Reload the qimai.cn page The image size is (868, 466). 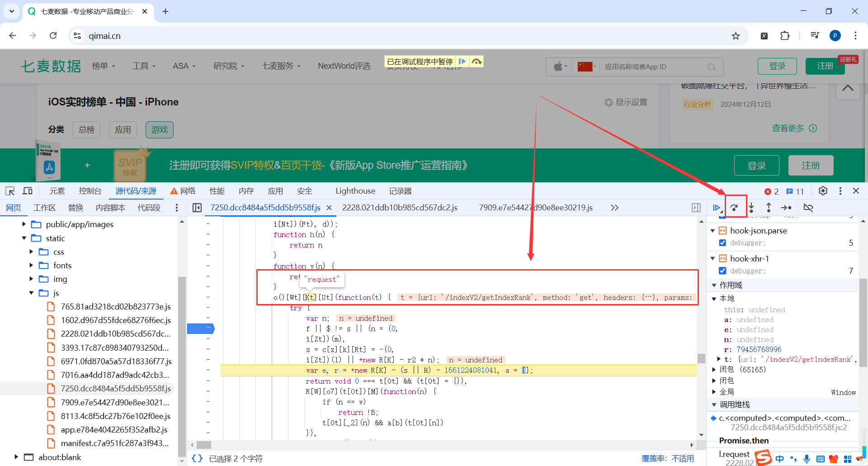click(x=53, y=36)
